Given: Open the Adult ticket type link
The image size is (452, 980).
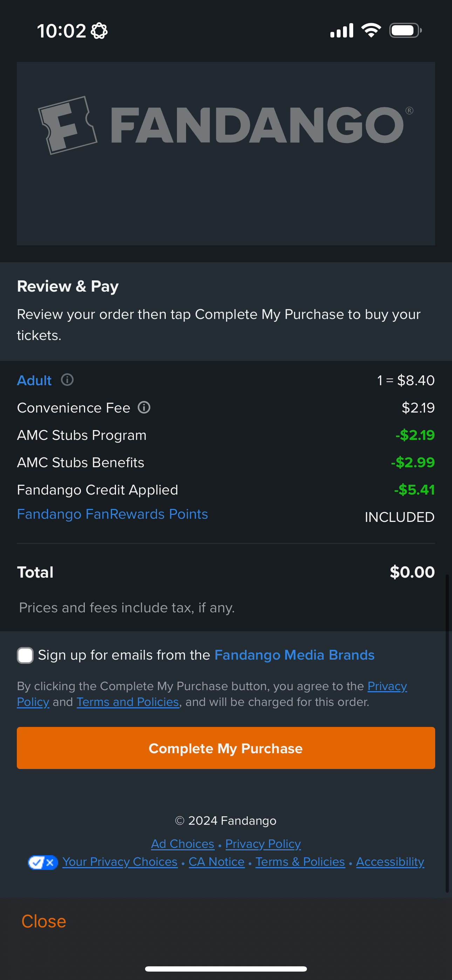Looking at the screenshot, I should coord(34,380).
